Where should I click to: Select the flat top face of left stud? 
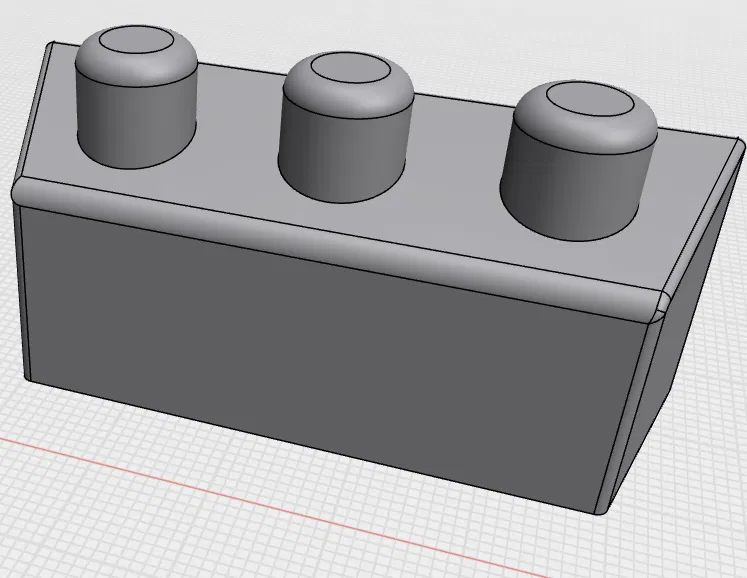pos(137,40)
